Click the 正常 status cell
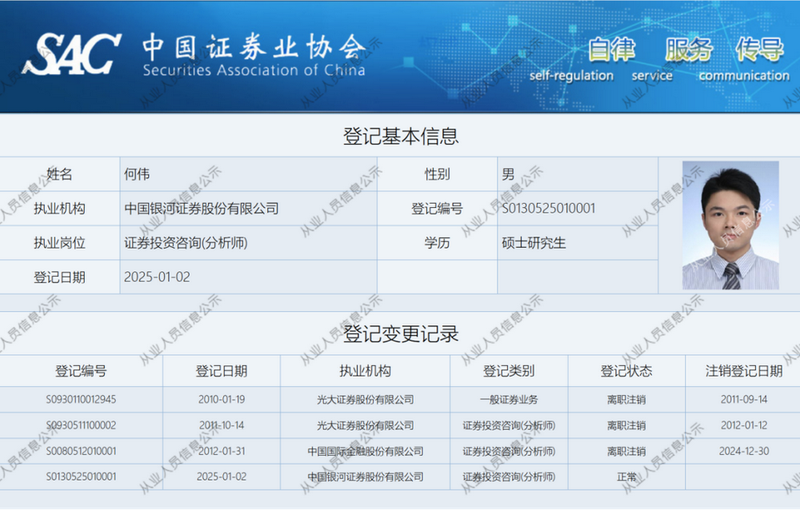Image resolution: width=800 pixels, height=510 pixels. pos(626,477)
